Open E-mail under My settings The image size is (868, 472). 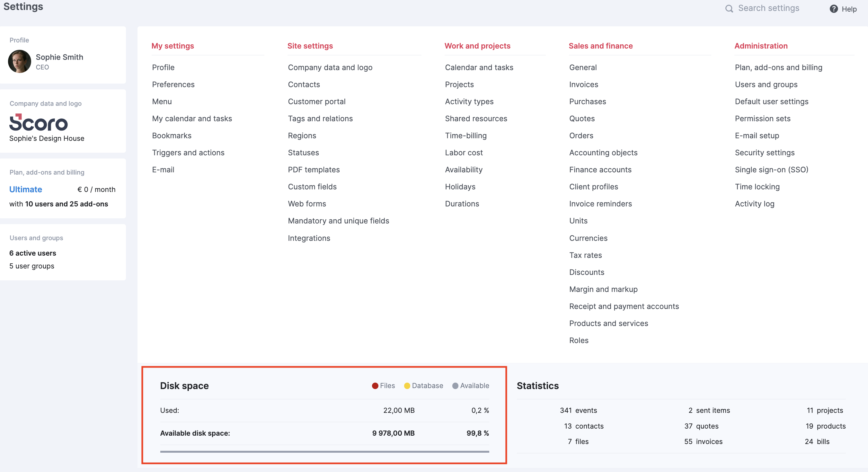163,169
